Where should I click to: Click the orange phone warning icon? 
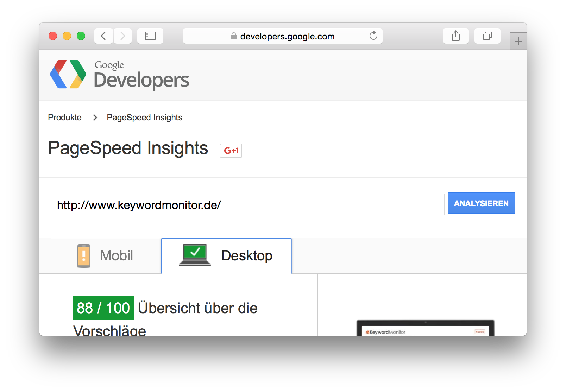coord(84,256)
